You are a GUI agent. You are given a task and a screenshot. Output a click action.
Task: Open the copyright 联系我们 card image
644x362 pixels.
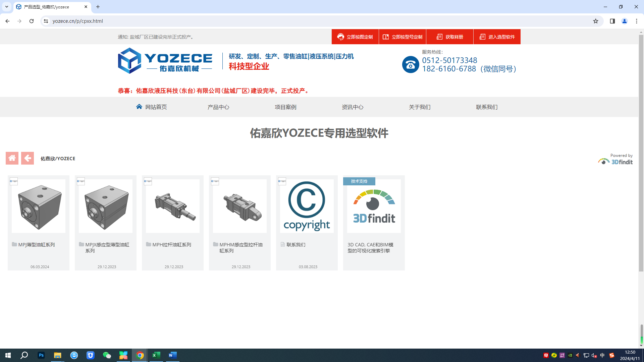click(x=307, y=206)
